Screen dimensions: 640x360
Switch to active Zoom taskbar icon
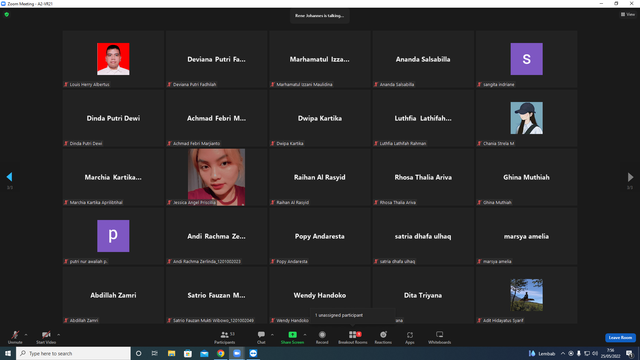point(237,353)
